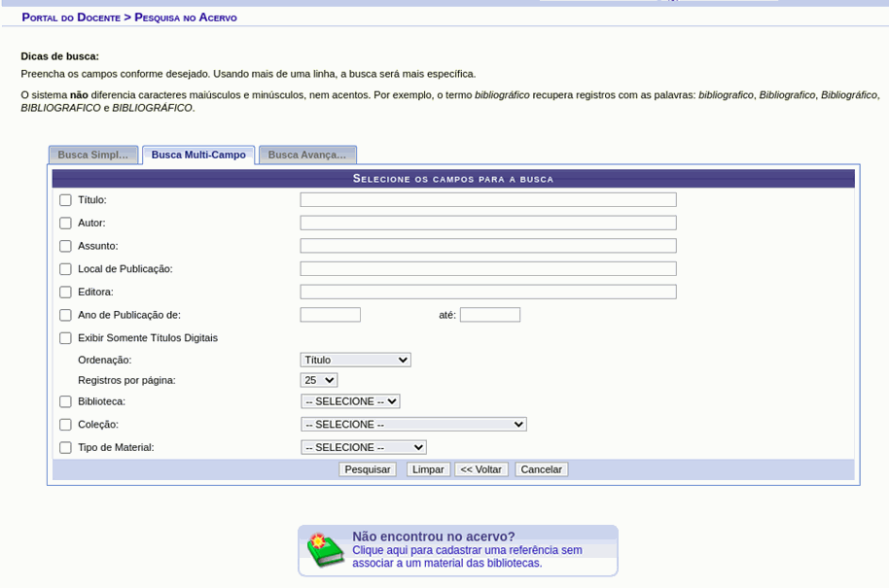The image size is (889, 588).
Task: Check the Autor field checkbox
Action: coord(65,224)
